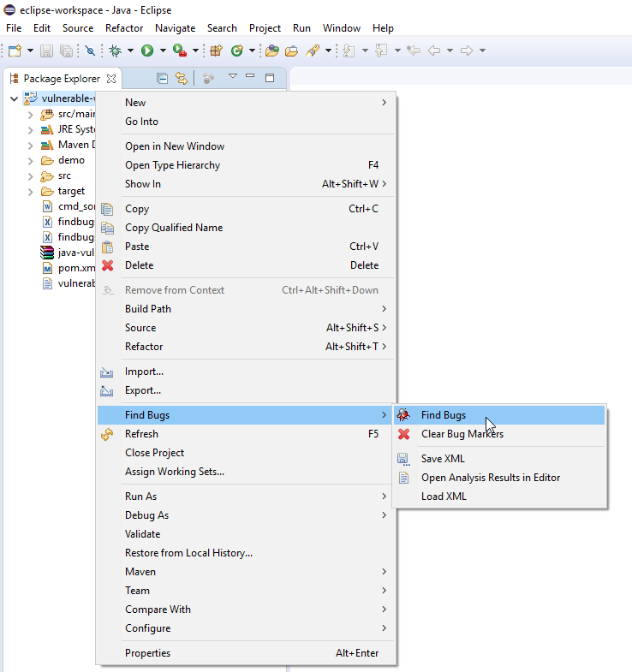Expand the Maven Dependencies node
The height and width of the screenshot is (672, 632).
30,146
